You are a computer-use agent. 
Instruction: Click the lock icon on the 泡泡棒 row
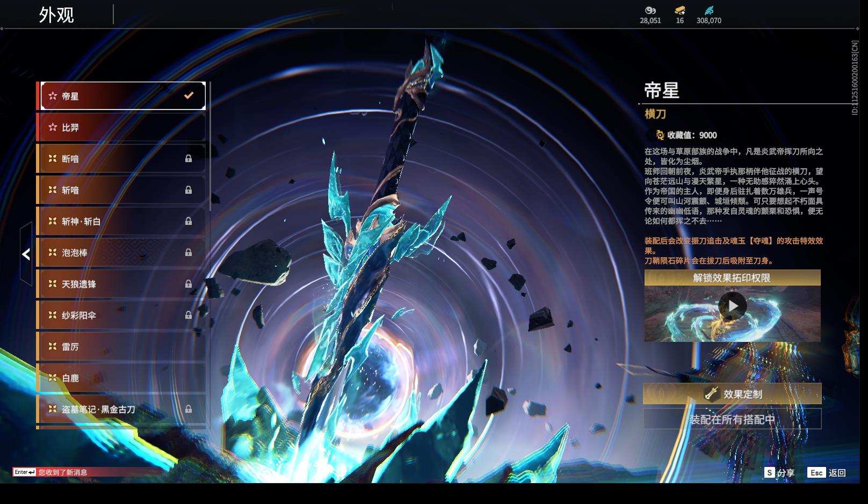pyautogui.click(x=189, y=252)
